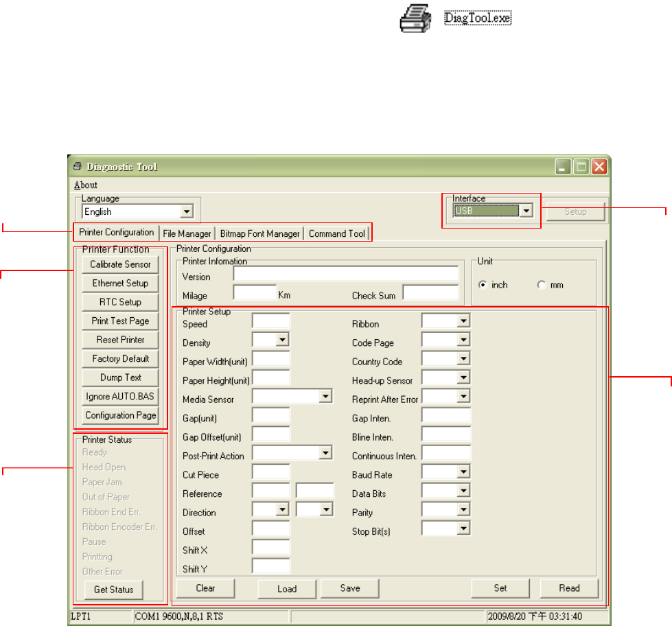
Task: Select the mm unit radio button
Action: pos(542,285)
